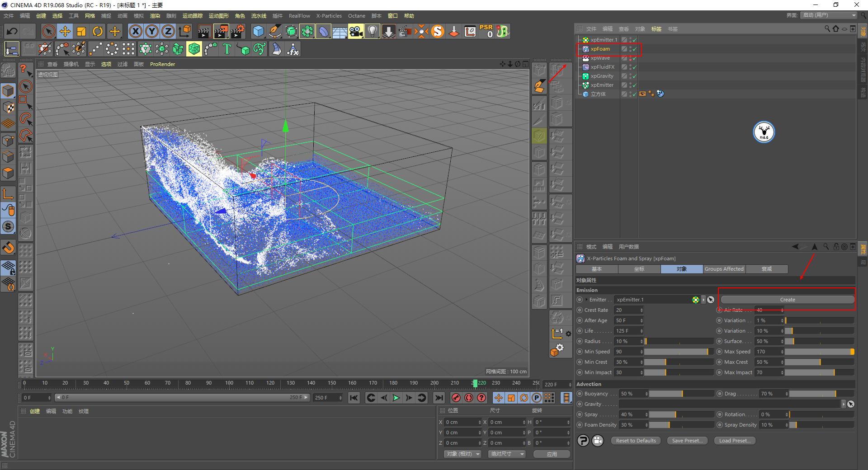Open the 对象 (相对) coordinate mode dropdown

click(x=462, y=454)
